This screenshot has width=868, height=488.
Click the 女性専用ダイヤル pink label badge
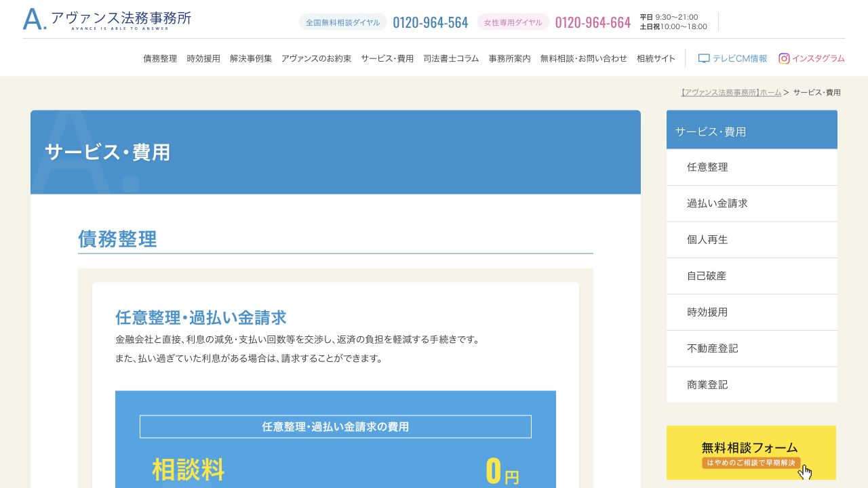[x=513, y=22]
